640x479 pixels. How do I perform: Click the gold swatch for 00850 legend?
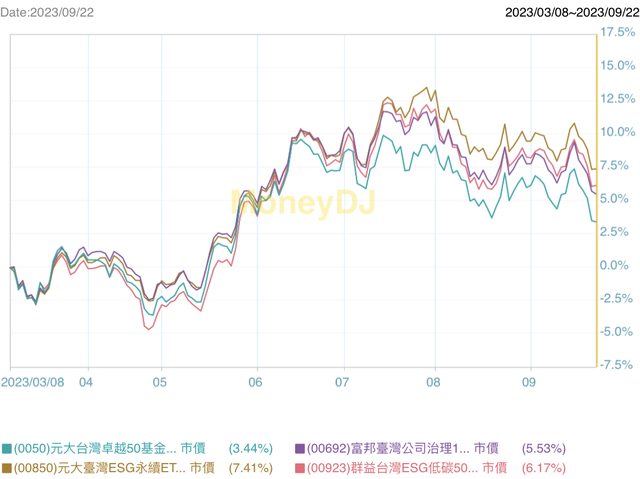[7, 467]
